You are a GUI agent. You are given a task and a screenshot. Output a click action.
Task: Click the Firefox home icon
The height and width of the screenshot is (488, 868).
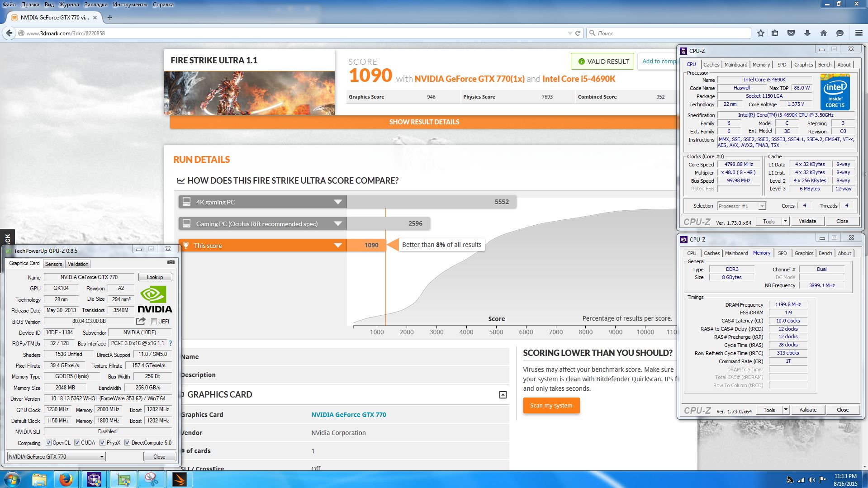824,33
